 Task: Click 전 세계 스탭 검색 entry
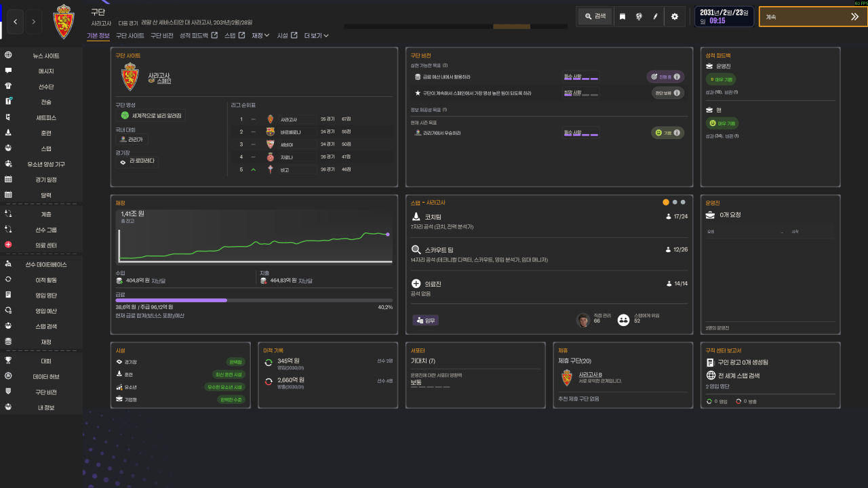738,375
